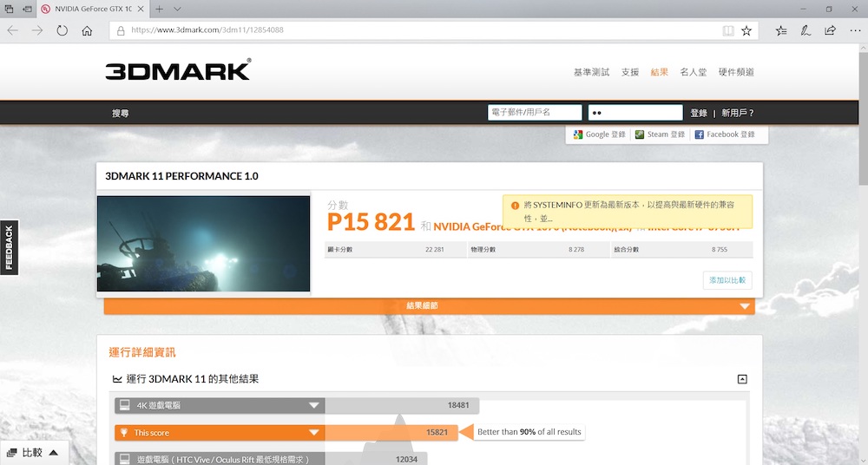Collapse the 運行 3DMARK 11 的其他結果 section
Screen dimensions: 868x465
point(742,379)
